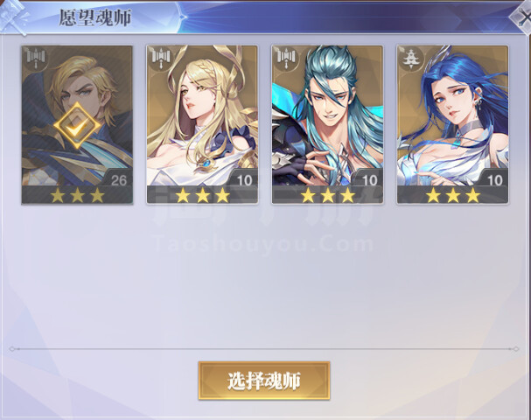
Task: Click the tree-shaped class icon on blue-haired woman's card
Action: [x=411, y=59]
